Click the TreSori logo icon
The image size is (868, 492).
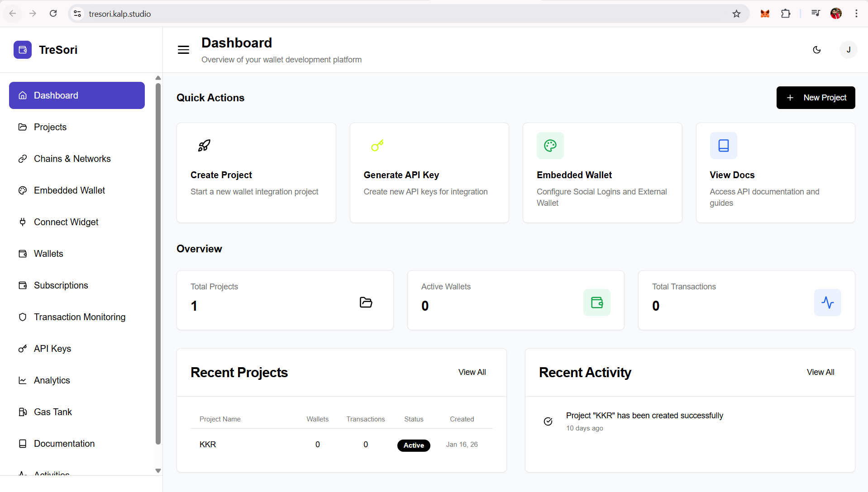pyautogui.click(x=23, y=50)
